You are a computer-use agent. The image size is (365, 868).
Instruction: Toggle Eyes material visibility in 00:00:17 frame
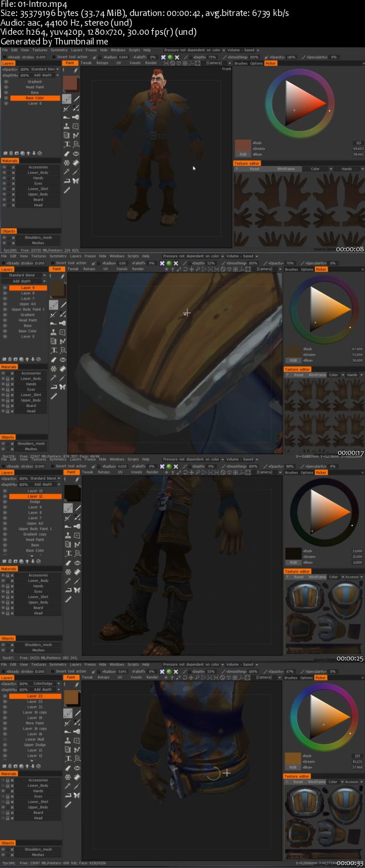3,389
